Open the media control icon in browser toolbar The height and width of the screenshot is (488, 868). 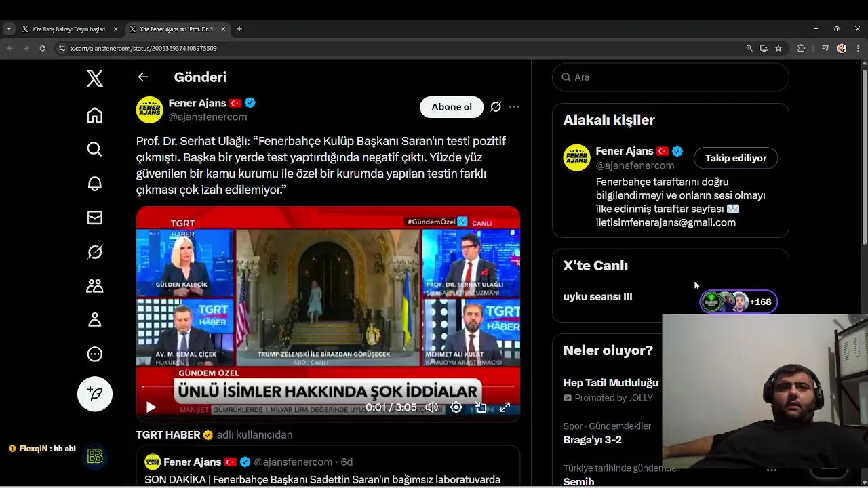tap(825, 48)
